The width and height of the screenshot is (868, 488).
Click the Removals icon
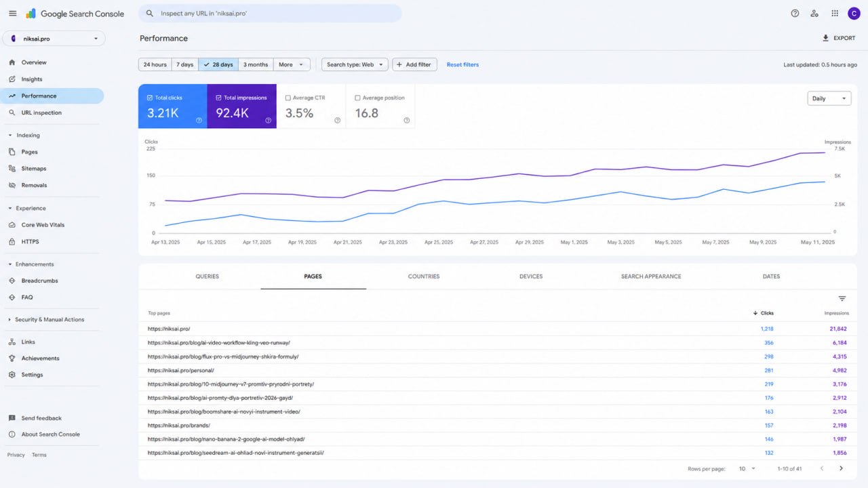coord(12,185)
